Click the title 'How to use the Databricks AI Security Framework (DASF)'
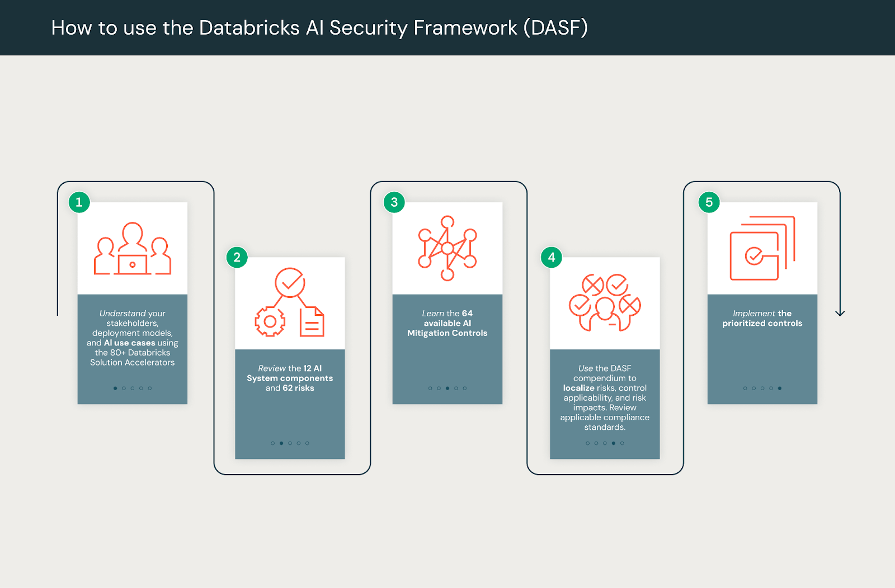 [319, 28]
